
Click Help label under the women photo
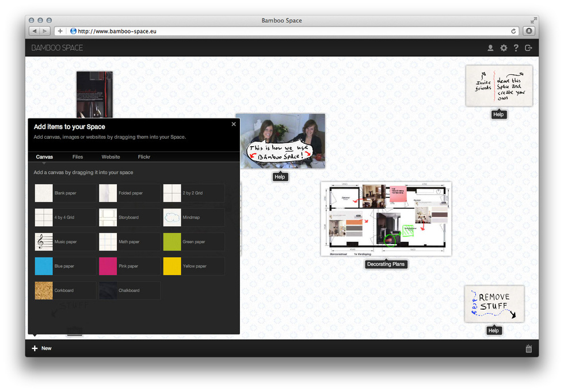coord(280,177)
